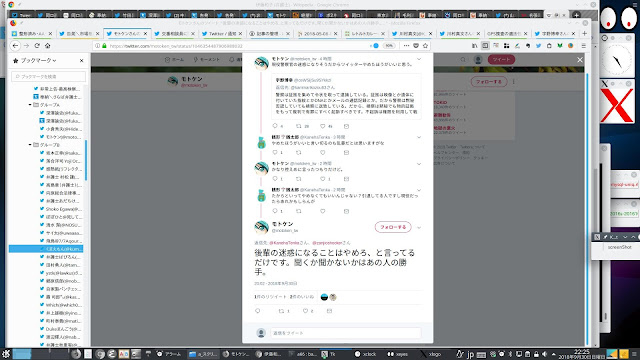The height and width of the screenshot is (360, 640).
Task: Open a new Firefox tab with plus
Action: click(584, 33)
